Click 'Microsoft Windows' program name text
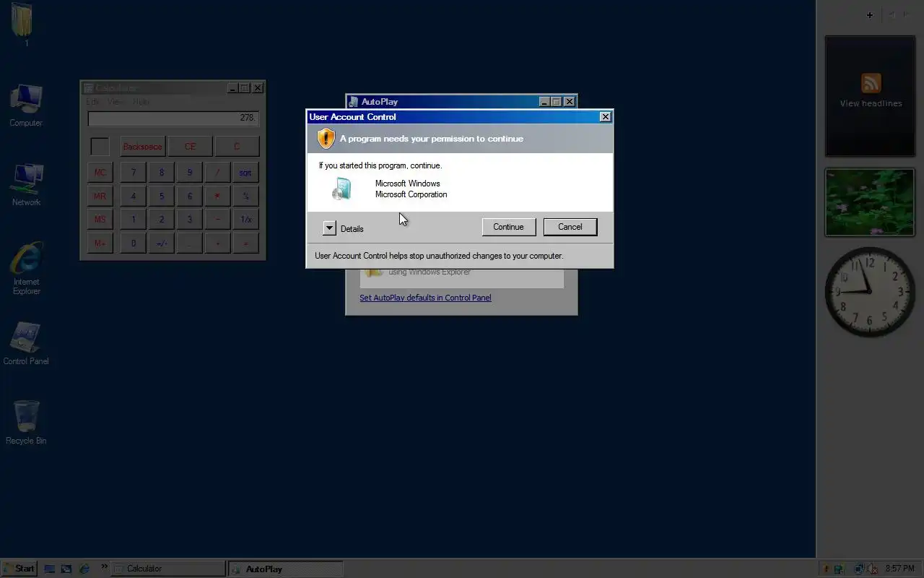 click(407, 184)
